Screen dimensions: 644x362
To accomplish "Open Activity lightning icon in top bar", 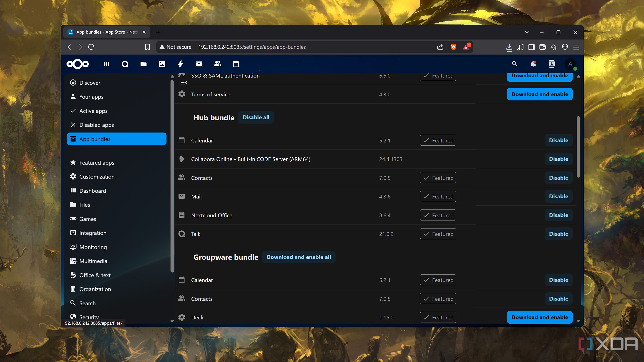I will [x=180, y=64].
